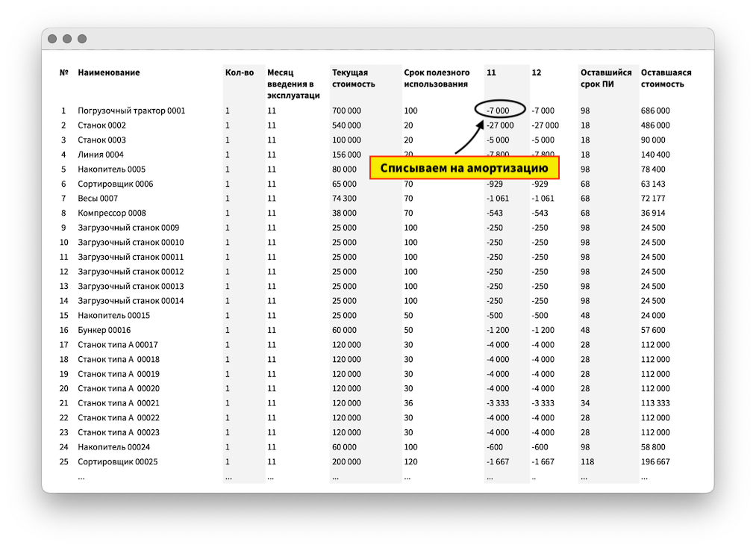
Task: Click the leftmost gray window control dot
Action: [52, 39]
